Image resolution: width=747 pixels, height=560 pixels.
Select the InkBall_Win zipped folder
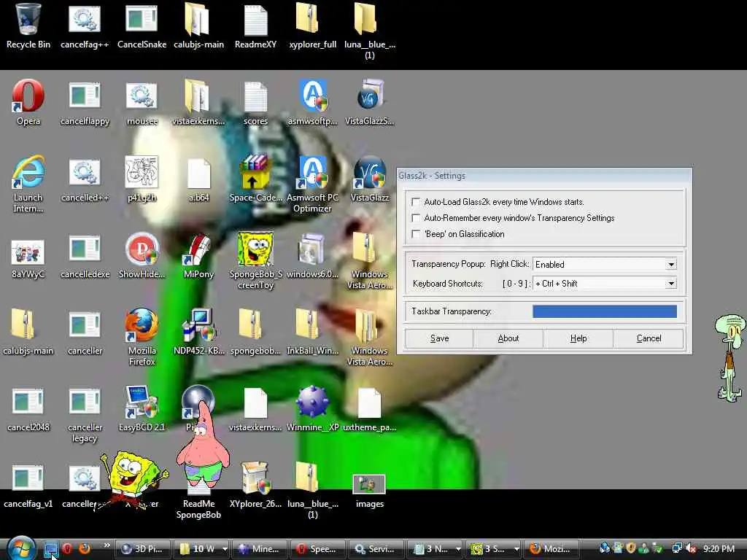coord(312,332)
